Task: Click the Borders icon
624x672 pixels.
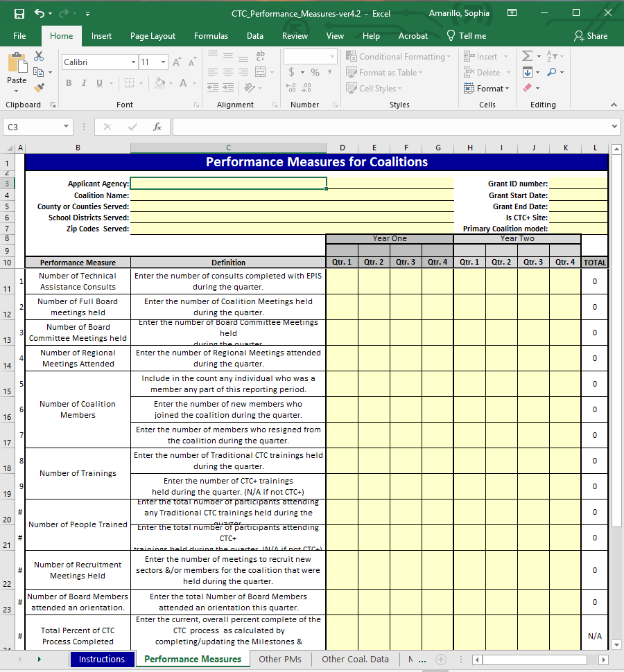Action: tap(129, 83)
